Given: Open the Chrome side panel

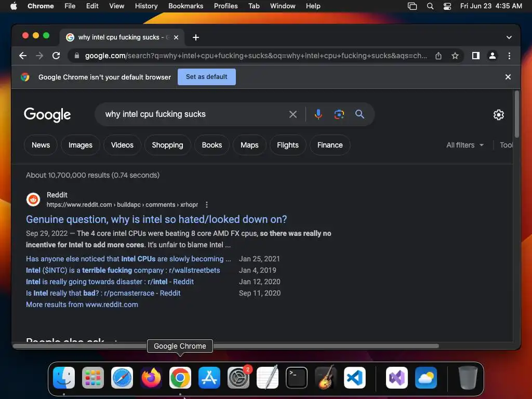Looking at the screenshot, I should tap(476, 56).
